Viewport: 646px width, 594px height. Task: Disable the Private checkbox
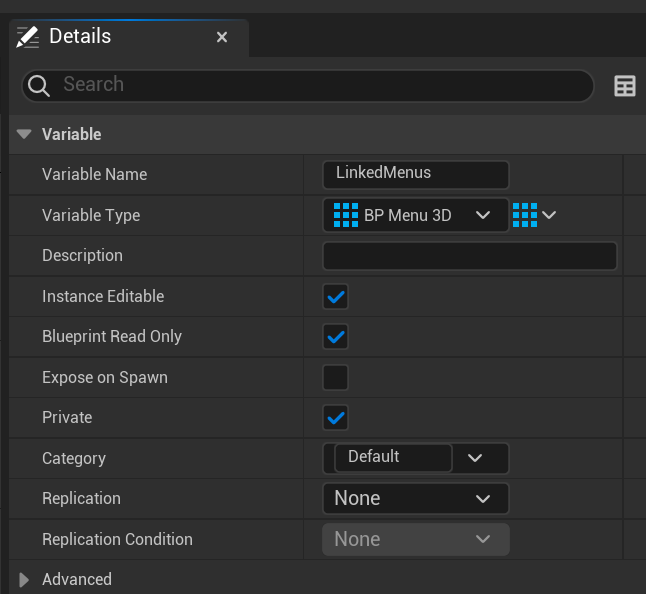335,418
